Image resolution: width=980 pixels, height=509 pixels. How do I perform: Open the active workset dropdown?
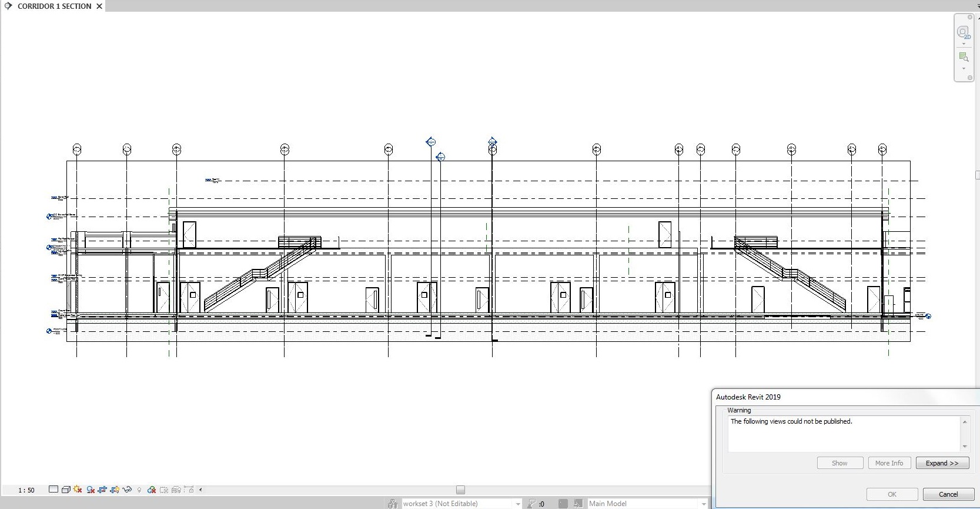click(461, 504)
